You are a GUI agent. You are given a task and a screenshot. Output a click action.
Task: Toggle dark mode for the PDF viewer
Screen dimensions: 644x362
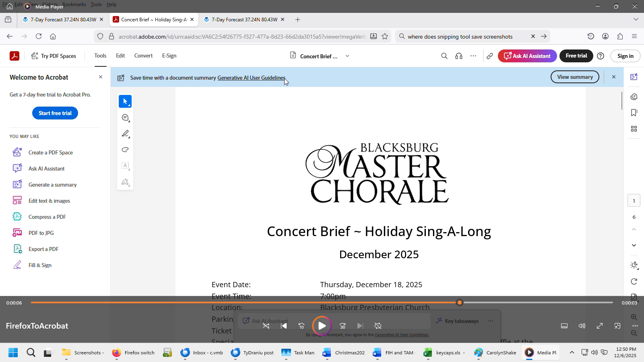634,265
